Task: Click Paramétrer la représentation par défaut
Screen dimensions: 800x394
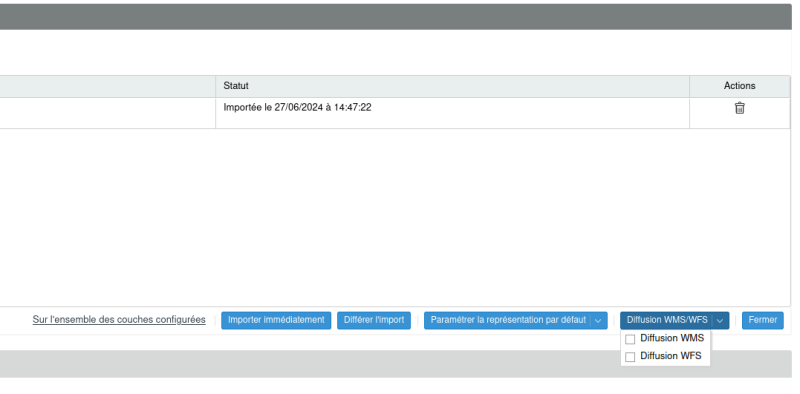Action: click(508, 321)
